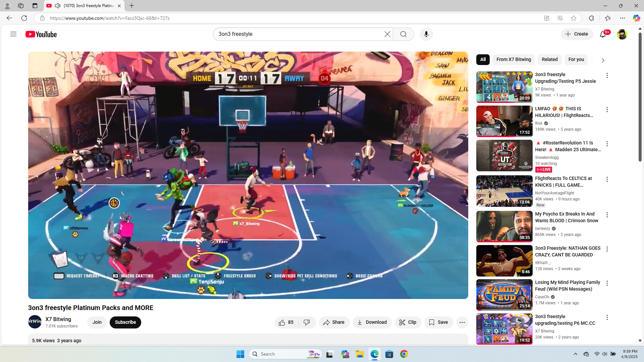Open FlightReacts LMFAO video thumbnail
The width and height of the screenshot is (644, 362).
pyautogui.click(x=504, y=121)
